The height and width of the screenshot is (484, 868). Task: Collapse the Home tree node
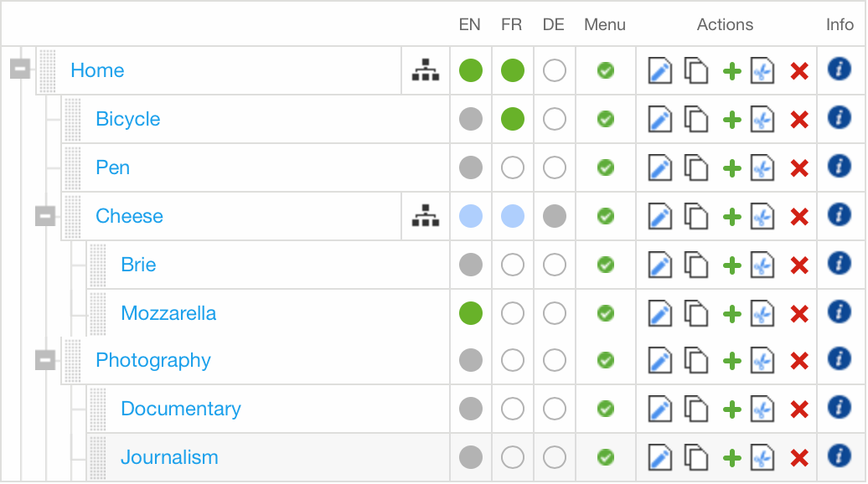pyautogui.click(x=20, y=70)
